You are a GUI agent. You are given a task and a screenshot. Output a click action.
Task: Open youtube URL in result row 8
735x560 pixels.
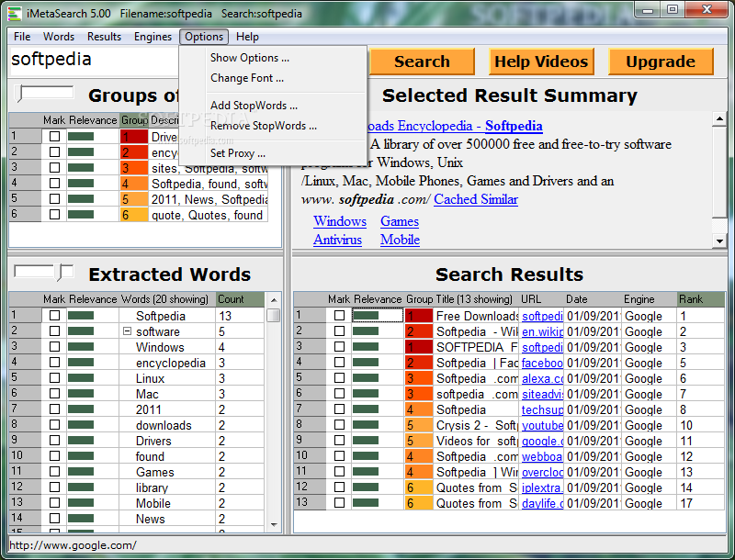pyautogui.click(x=542, y=425)
